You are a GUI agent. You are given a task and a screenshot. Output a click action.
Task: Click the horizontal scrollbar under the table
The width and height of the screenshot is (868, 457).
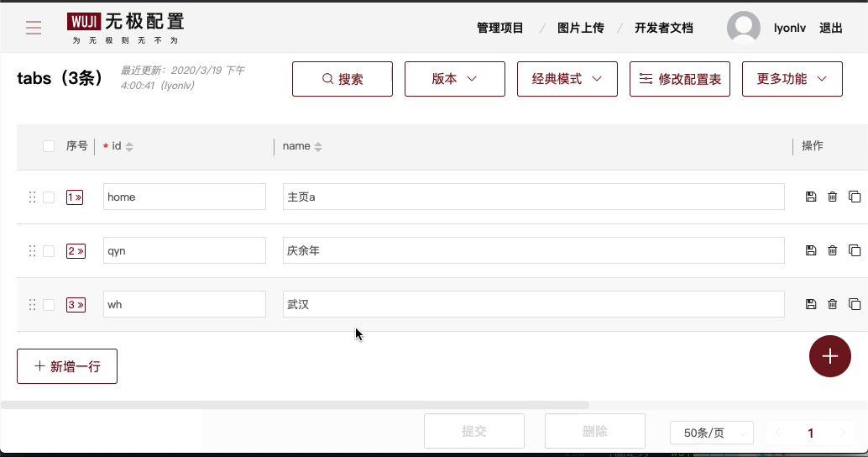point(294,405)
